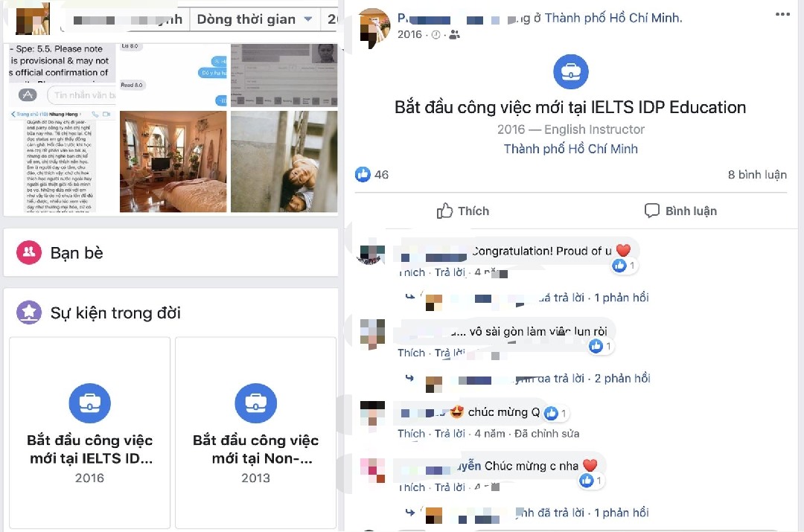This screenshot has width=804, height=532.
Task: Open the 8 bình luận comments count
Action: pyautogui.click(x=757, y=175)
